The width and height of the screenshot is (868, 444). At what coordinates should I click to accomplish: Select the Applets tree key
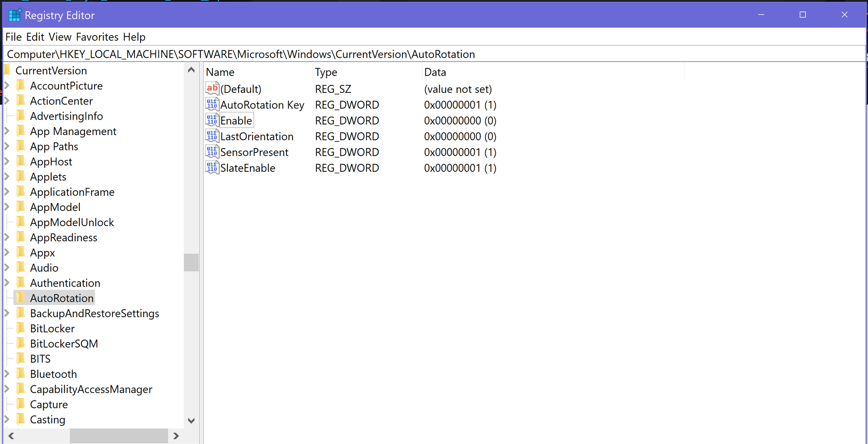pyautogui.click(x=48, y=177)
